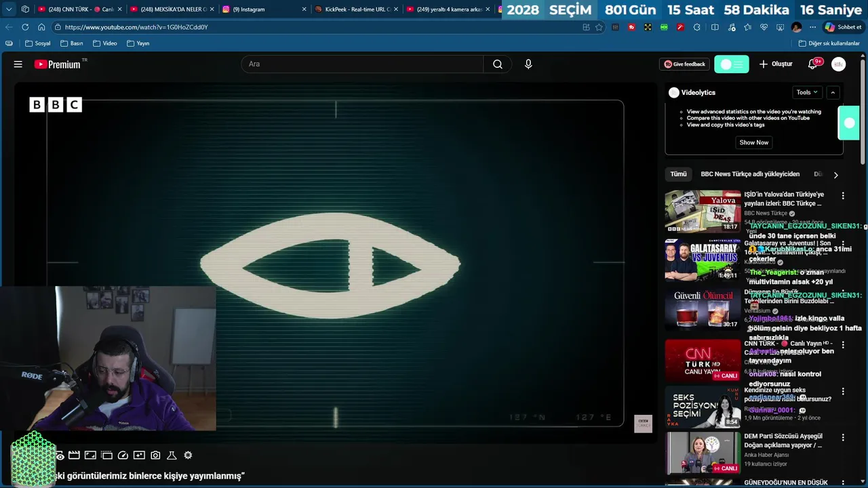Open the split screen browser icon
This screenshot has height=488, width=868.
715,27
